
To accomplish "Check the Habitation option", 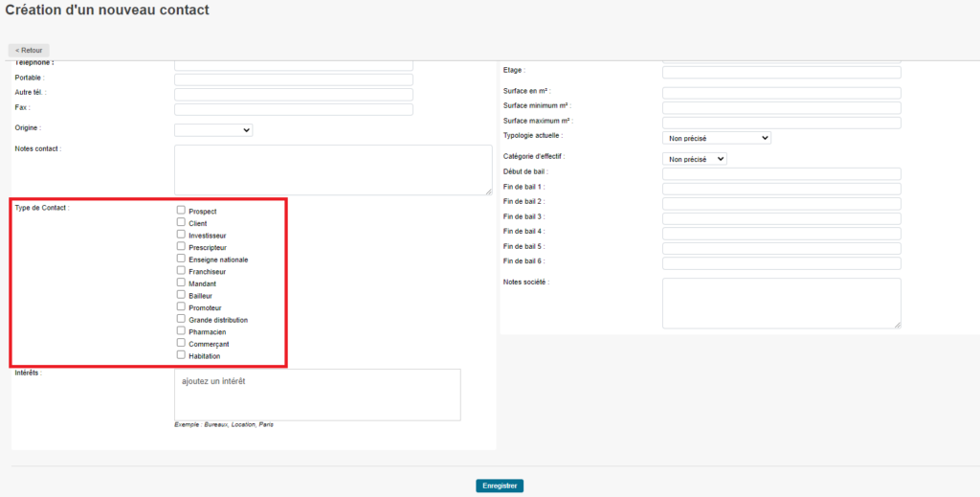I will [181, 355].
